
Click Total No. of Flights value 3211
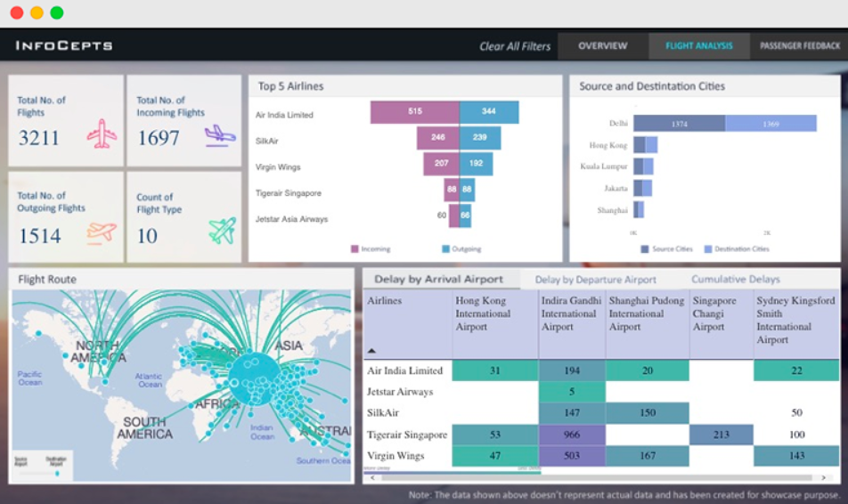(x=39, y=138)
